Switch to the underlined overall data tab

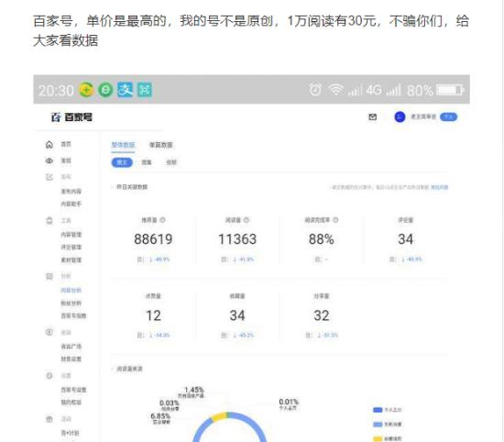click(123, 145)
